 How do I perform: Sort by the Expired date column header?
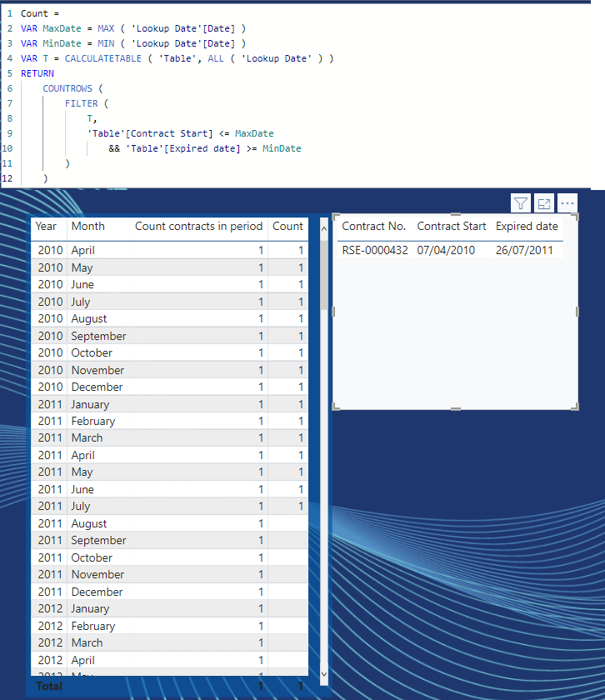tap(527, 227)
